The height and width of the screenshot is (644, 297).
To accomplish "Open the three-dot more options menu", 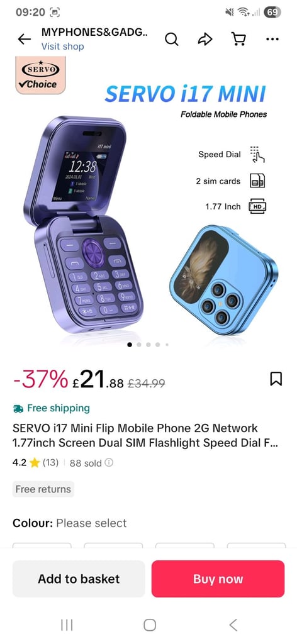I will (272, 40).
